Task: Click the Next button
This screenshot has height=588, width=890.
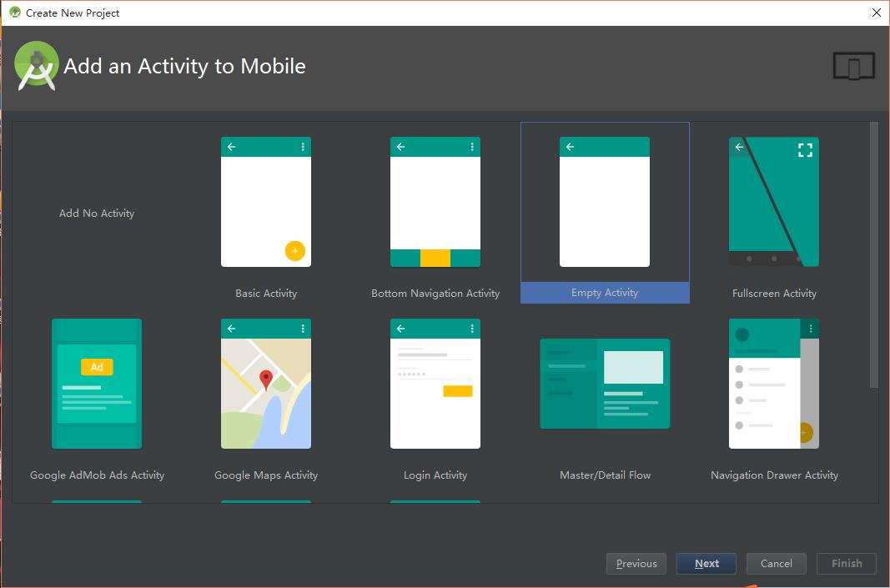Action: (x=706, y=564)
